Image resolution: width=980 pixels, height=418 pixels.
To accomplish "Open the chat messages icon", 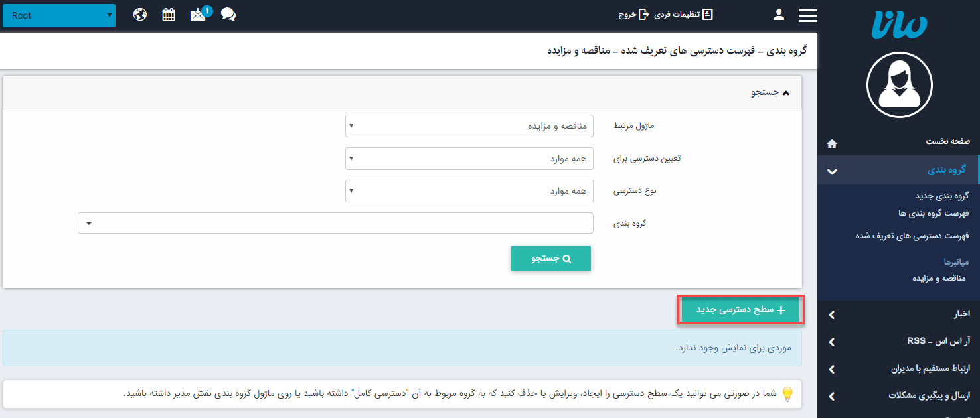I will [228, 13].
